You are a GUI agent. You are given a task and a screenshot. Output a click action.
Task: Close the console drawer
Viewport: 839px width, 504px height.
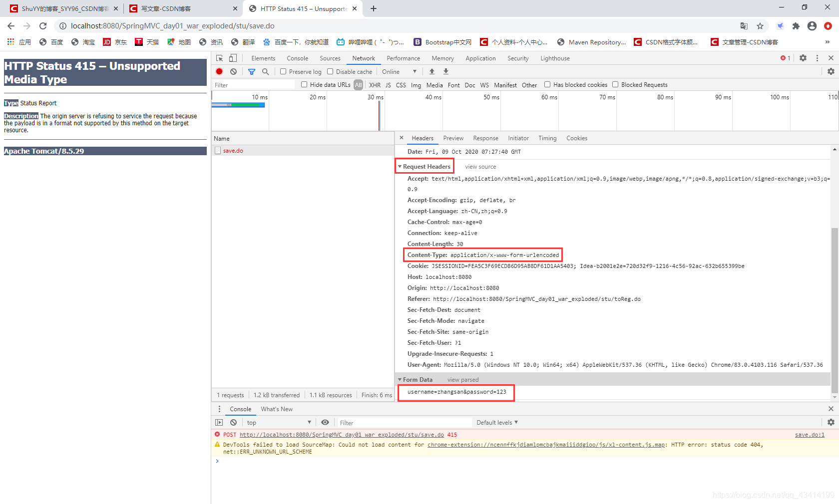point(831,409)
